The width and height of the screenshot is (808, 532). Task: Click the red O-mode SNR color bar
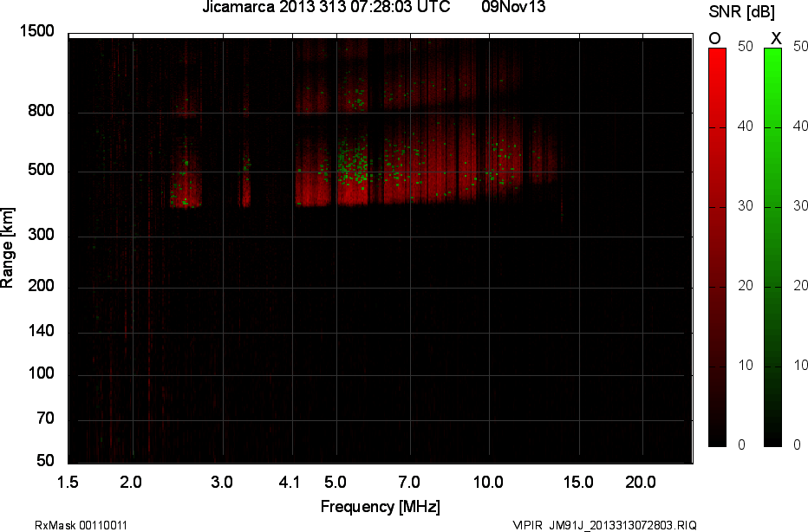point(718,247)
